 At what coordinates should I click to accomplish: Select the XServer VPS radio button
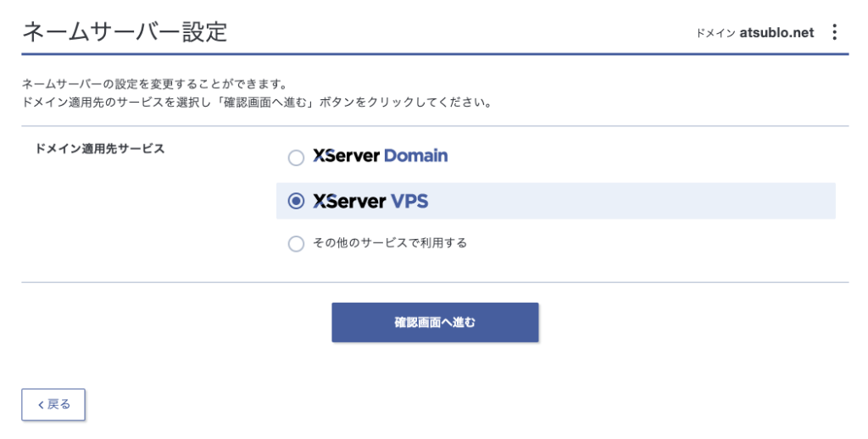point(296,202)
